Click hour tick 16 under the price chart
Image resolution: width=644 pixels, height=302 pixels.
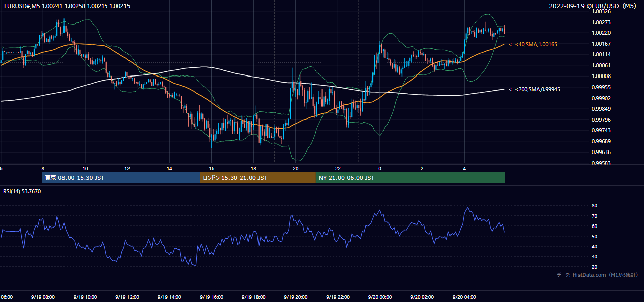[212, 169]
